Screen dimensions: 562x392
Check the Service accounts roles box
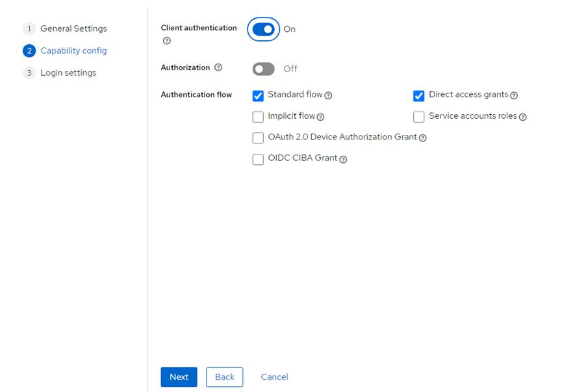(419, 117)
